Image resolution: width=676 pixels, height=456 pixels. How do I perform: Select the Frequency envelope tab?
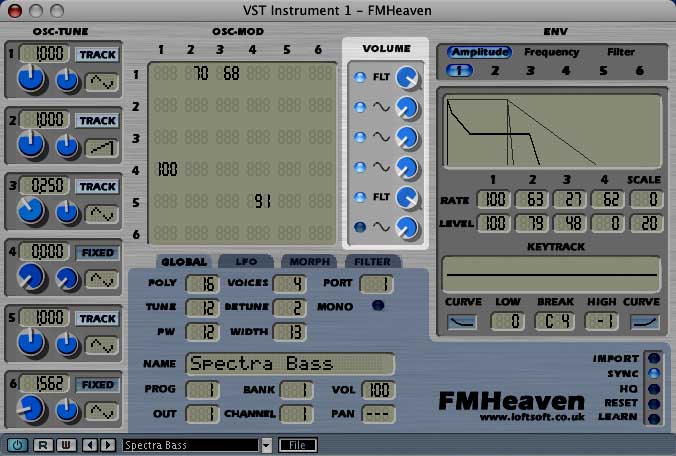pyautogui.click(x=551, y=52)
